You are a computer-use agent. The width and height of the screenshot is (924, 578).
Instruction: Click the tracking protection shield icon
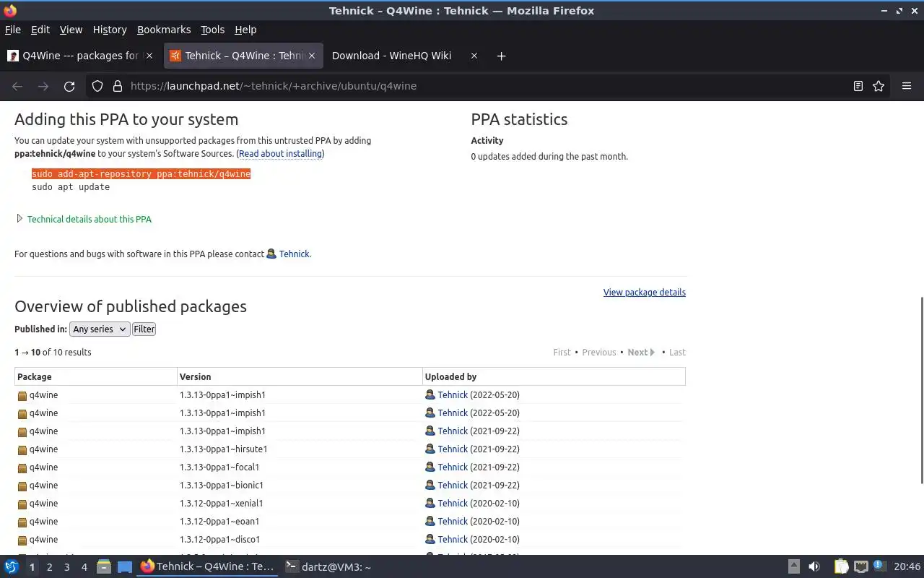click(x=97, y=86)
